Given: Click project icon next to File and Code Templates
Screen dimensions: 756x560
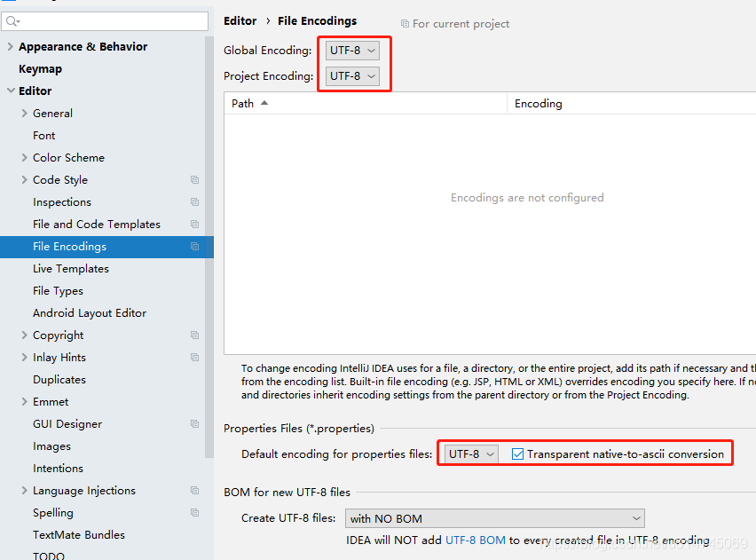Looking at the screenshot, I should (x=195, y=225).
